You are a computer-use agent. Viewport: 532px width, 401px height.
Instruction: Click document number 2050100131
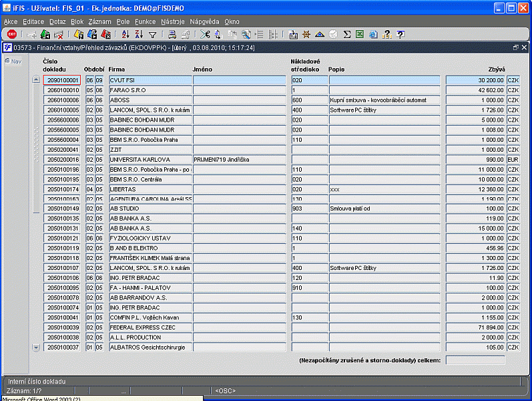click(62, 229)
